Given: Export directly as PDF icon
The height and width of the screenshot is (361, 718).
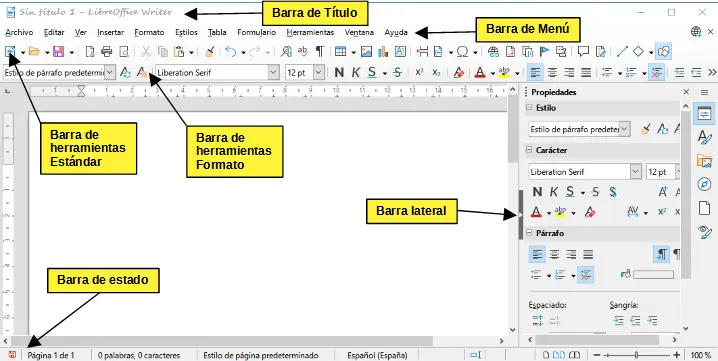Looking at the screenshot, I should (x=90, y=51).
